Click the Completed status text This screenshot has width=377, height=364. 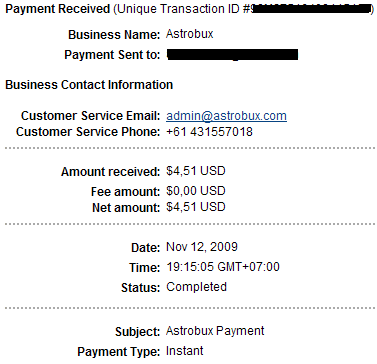pos(196,287)
